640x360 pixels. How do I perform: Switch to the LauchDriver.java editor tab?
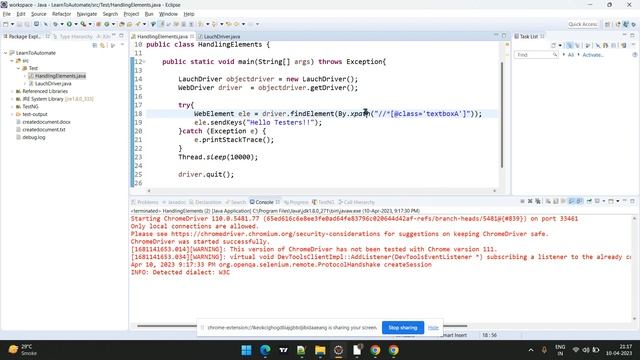(222, 36)
